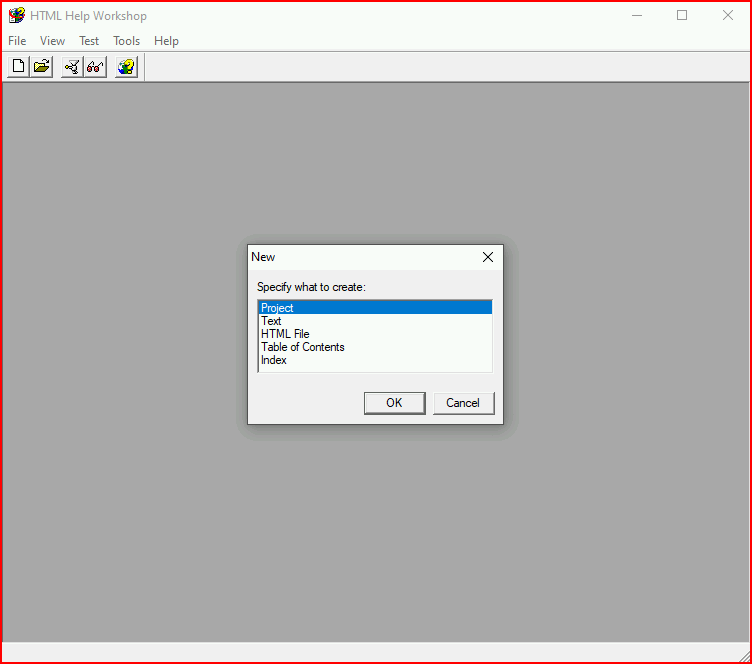Select Project in the create list
This screenshot has height=664, width=752.
point(375,308)
